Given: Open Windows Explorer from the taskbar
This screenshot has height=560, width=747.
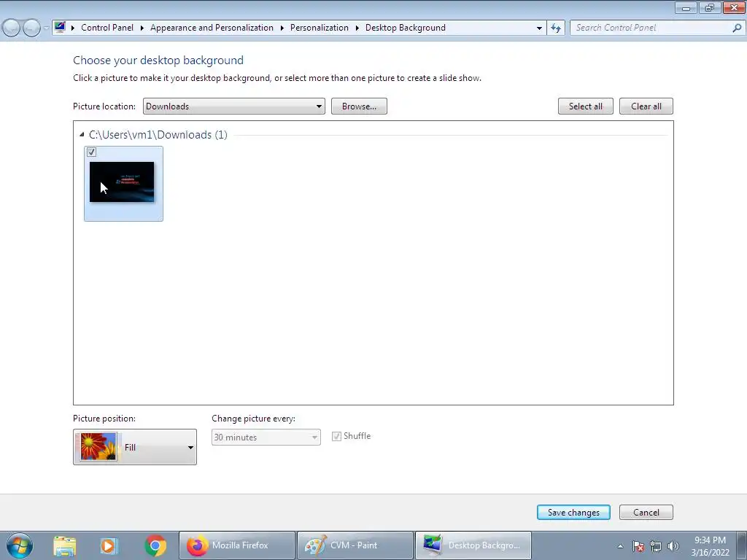Looking at the screenshot, I should (x=65, y=545).
